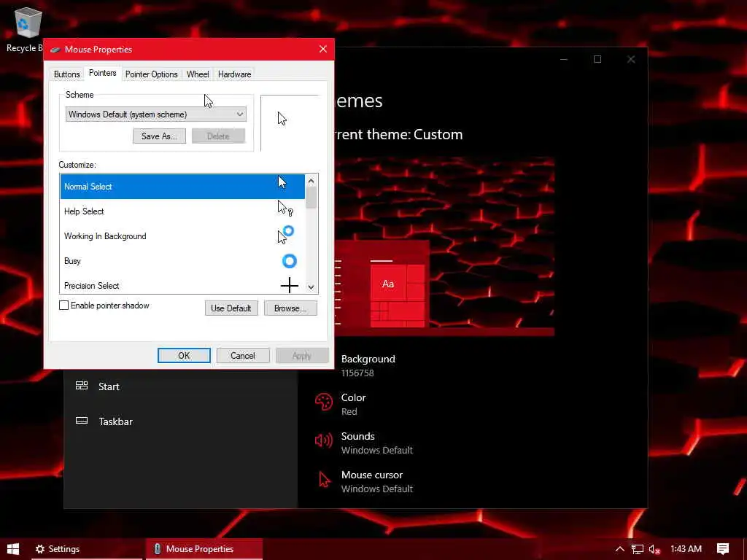Click the Help Select cursor icon
747x560 pixels.
click(285, 208)
